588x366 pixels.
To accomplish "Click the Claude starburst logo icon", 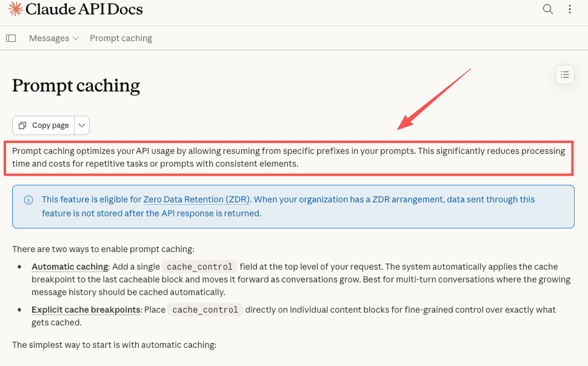I will pyautogui.click(x=15, y=9).
